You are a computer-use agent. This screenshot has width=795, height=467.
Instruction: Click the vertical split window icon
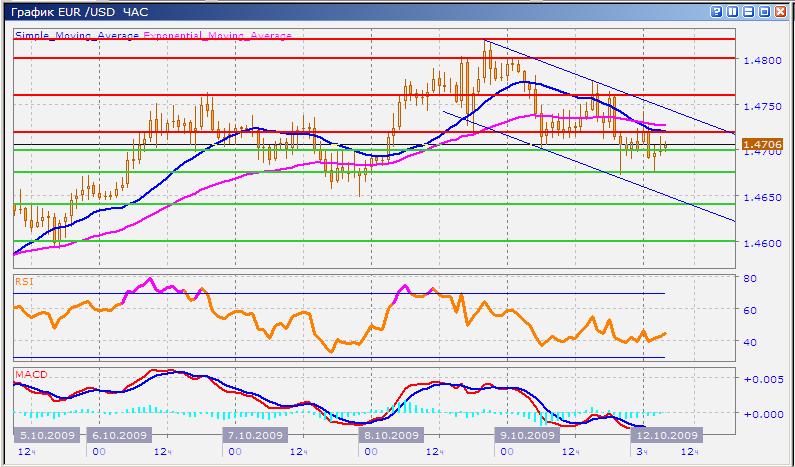732,10
